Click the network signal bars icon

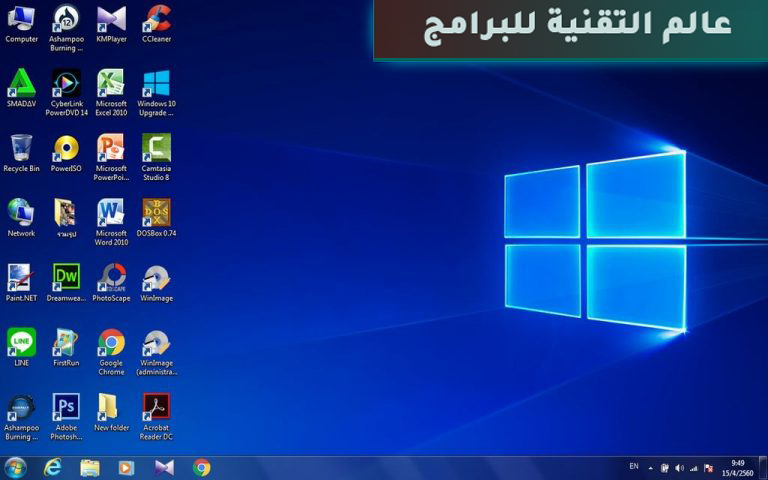tap(694, 468)
